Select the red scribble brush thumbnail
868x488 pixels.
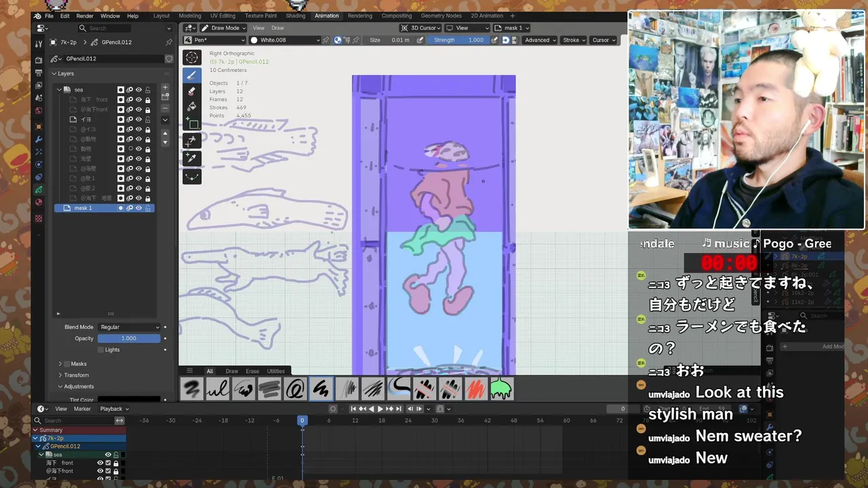(475, 389)
